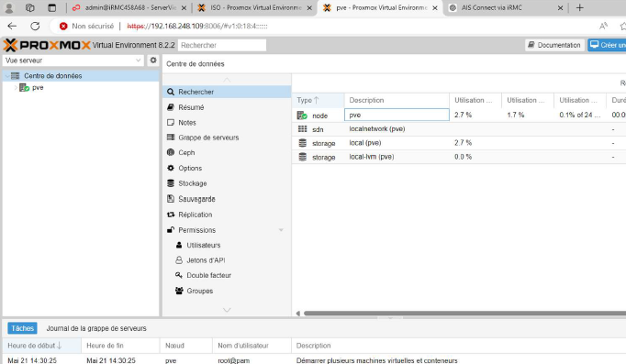This screenshot has width=626, height=364.
Task: Click the node row status icon
Action: tap(302, 116)
